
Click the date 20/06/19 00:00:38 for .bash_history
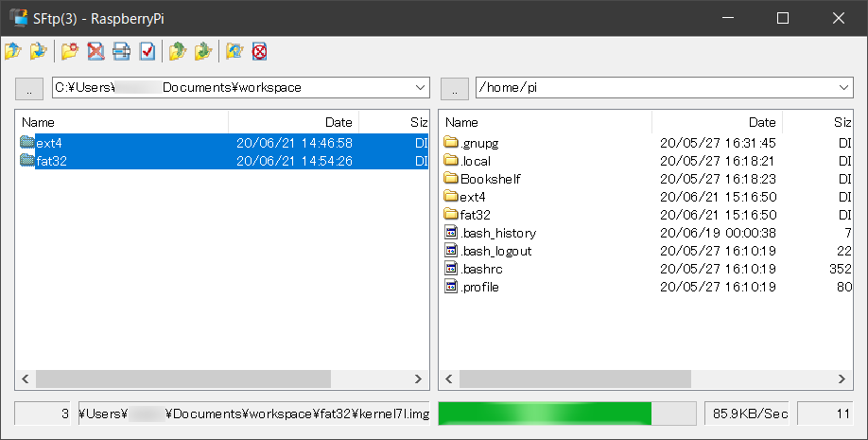tap(718, 233)
